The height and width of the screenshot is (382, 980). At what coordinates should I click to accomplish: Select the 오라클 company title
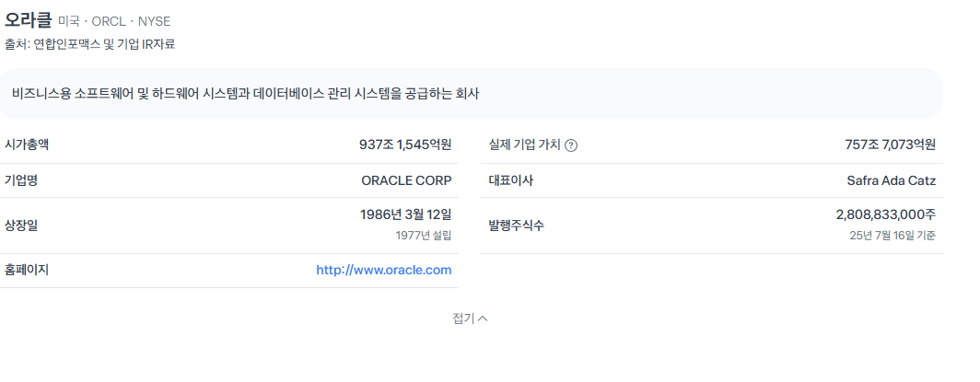29,20
